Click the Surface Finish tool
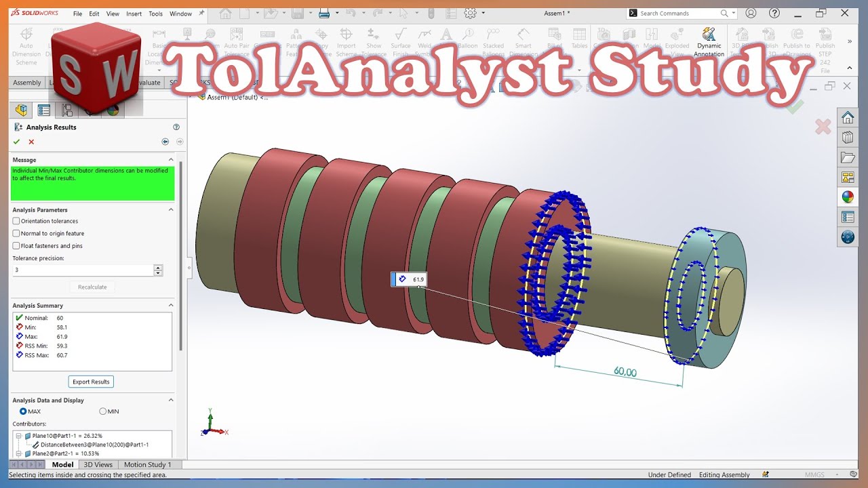This screenshot has width=868, height=488. [x=401, y=42]
